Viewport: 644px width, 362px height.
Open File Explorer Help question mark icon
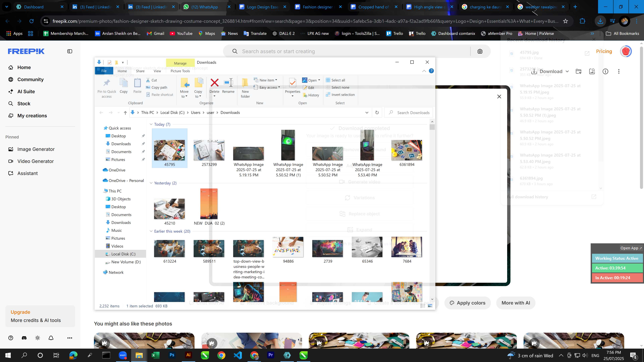[431, 71]
